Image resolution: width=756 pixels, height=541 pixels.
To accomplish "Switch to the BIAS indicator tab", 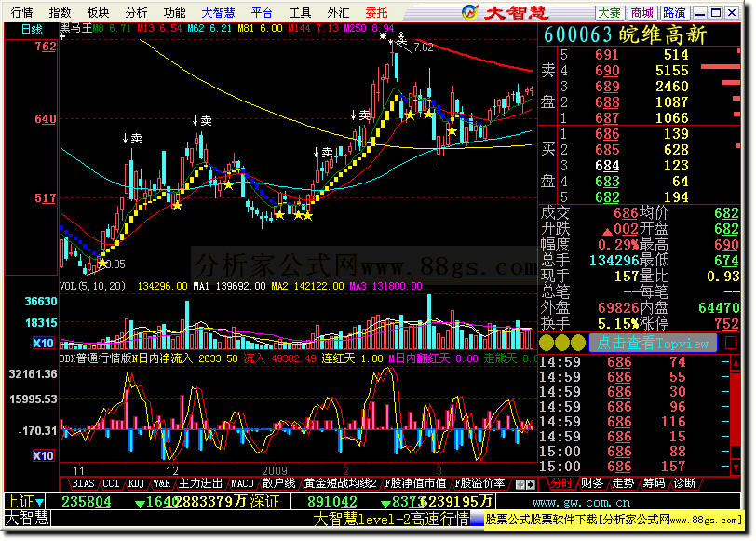I will [83, 483].
